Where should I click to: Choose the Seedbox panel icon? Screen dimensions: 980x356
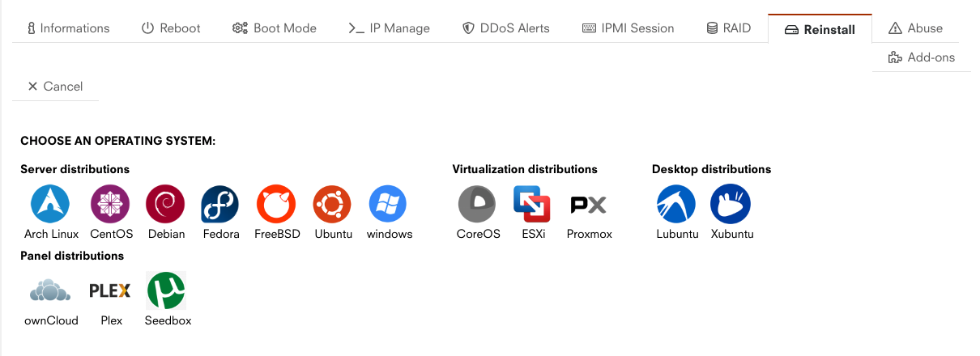(x=167, y=290)
